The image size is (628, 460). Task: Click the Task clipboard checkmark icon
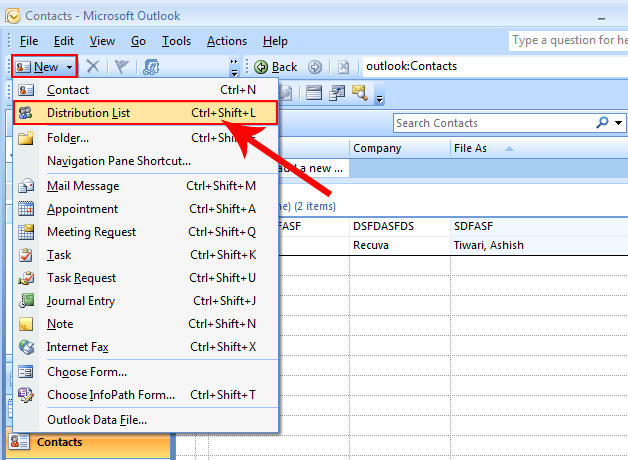[x=26, y=255]
